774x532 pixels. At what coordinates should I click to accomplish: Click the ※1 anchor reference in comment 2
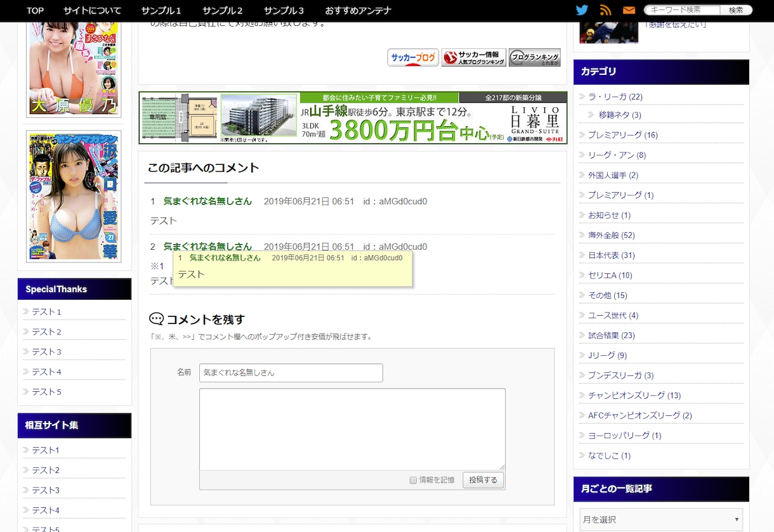pyautogui.click(x=157, y=266)
